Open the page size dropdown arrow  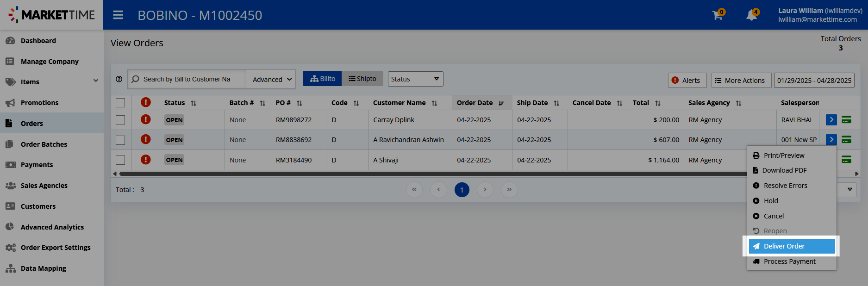tap(850, 189)
